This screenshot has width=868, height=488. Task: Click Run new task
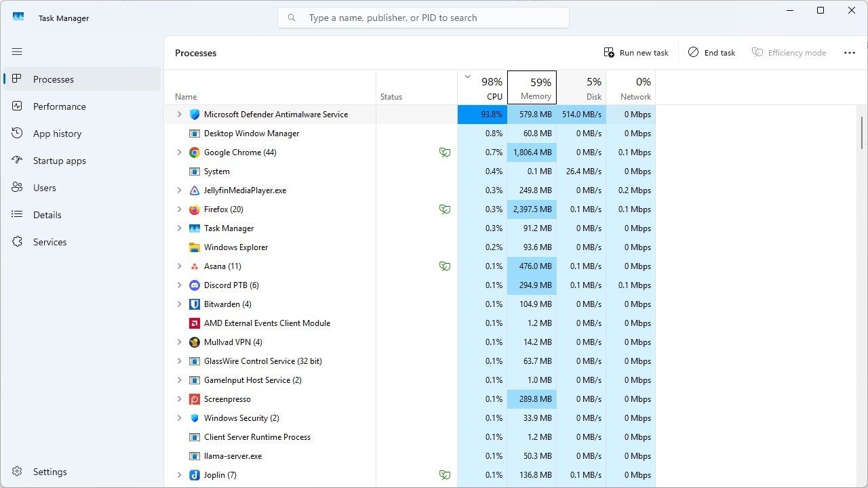(636, 53)
